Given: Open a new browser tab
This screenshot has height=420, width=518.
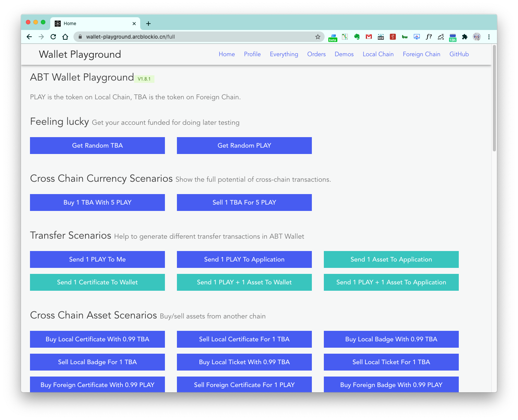Looking at the screenshot, I should 148,24.
